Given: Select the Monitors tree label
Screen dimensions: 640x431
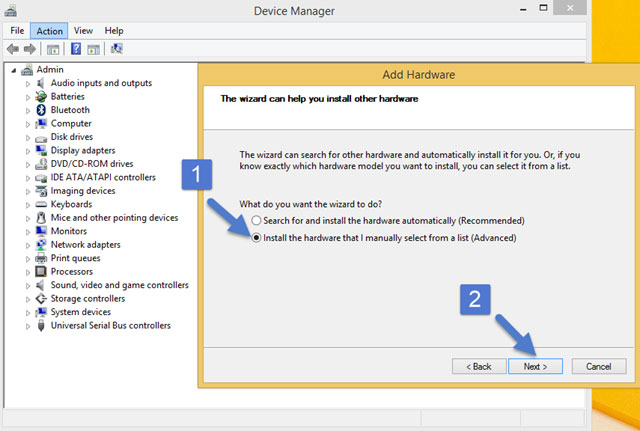Looking at the screenshot, I should click(69, 231).
